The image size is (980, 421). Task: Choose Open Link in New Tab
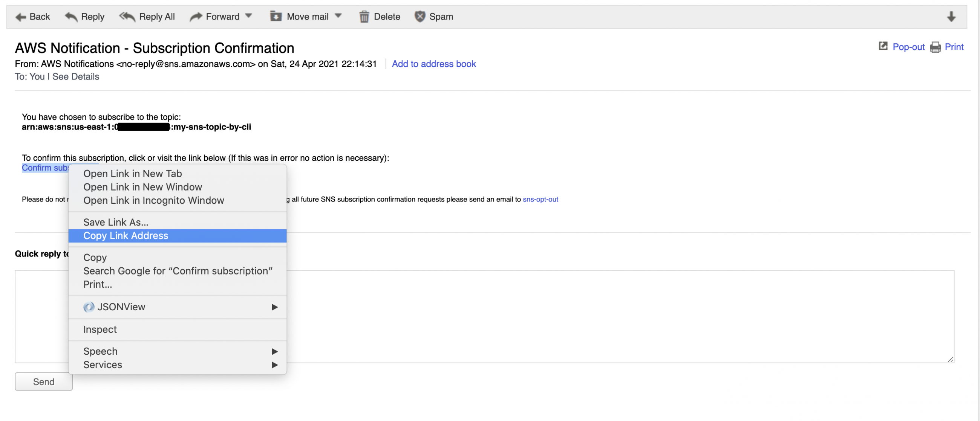tap(177, 174)
